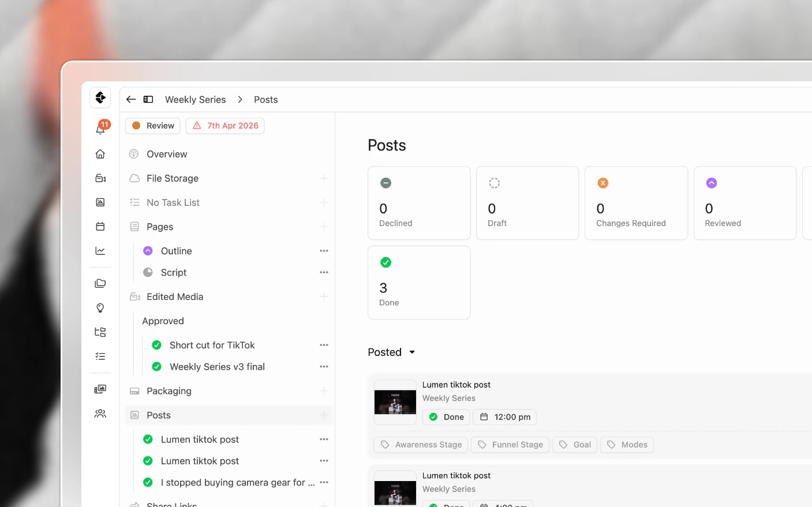
Task: Open the Packaging section
Action: coord(169,391)
